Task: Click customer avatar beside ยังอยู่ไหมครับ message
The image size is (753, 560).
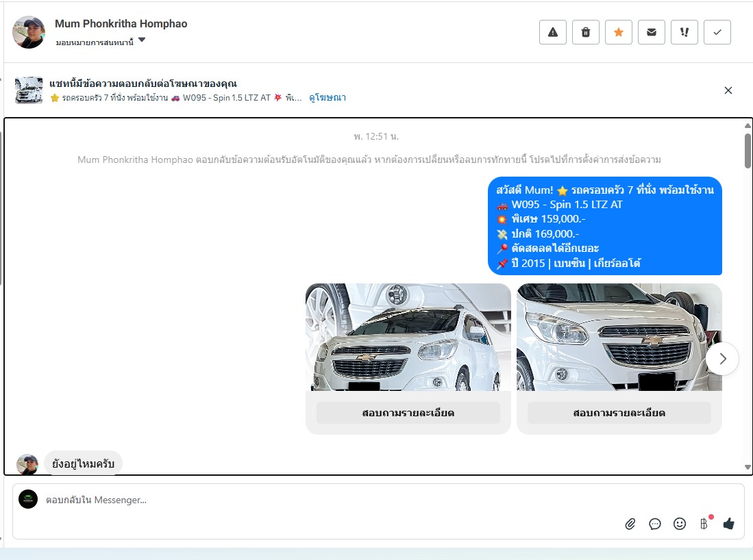Action: pos(27,465)
